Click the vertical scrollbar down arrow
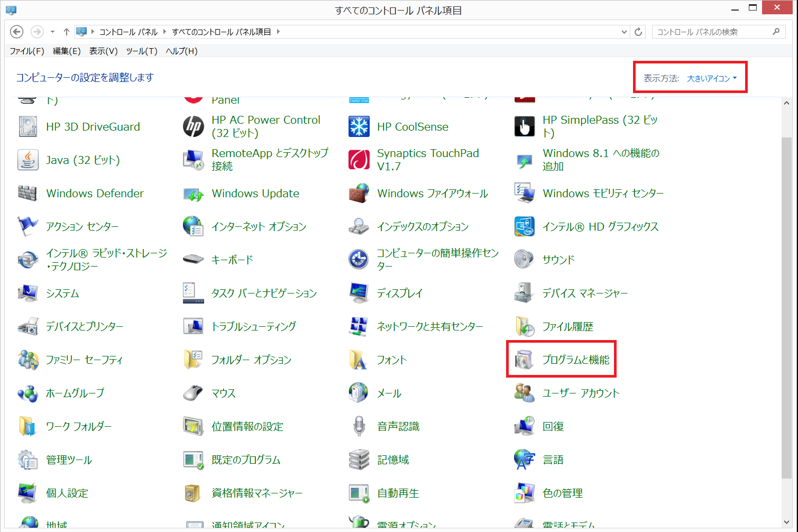This screenshot has width=798, height=532. click(786, 523)
